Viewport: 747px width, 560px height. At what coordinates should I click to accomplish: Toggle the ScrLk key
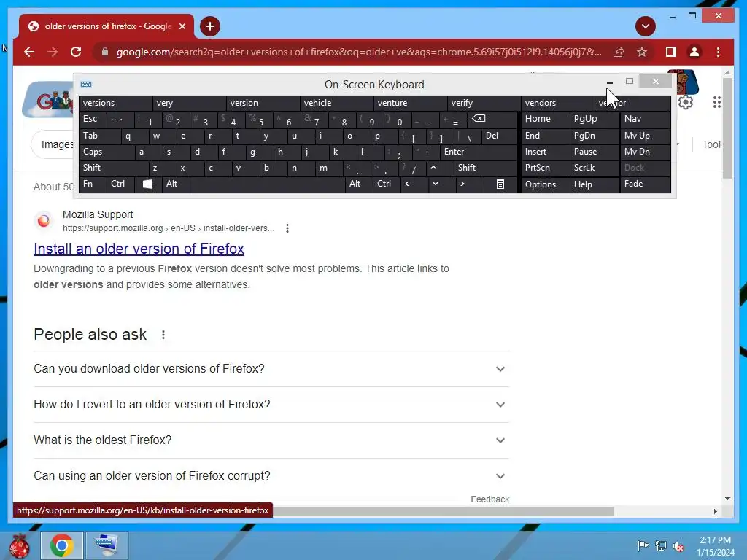click(x=594, y=168)
